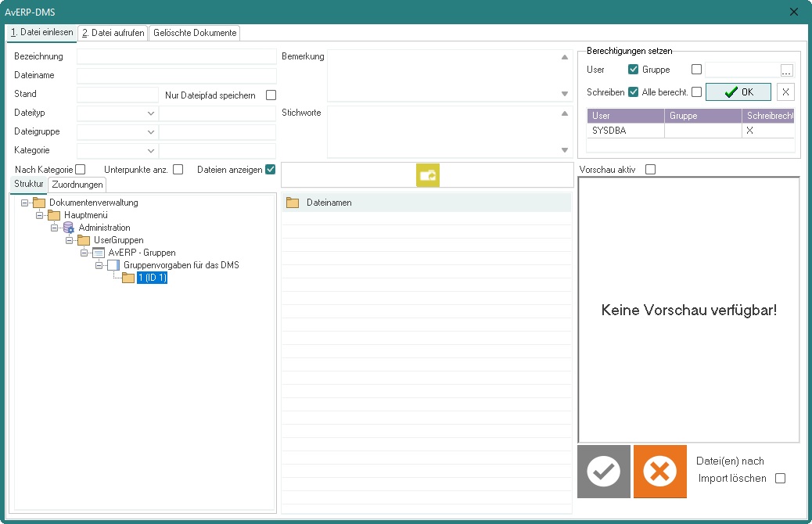Viewport: 812px width, 524px height.
Task: Switch to the 2. Datei aufrufen tab
Action: 113,33
